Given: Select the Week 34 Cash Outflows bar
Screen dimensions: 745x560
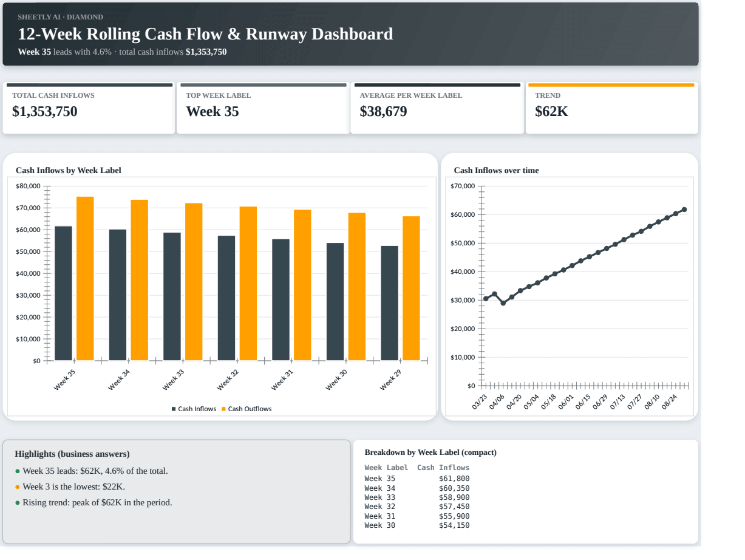Looking at the screenshot, I should pos(140,280).
